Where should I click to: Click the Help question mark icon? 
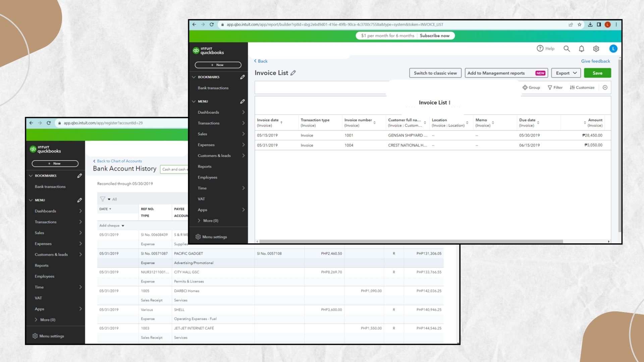(540, 48)
